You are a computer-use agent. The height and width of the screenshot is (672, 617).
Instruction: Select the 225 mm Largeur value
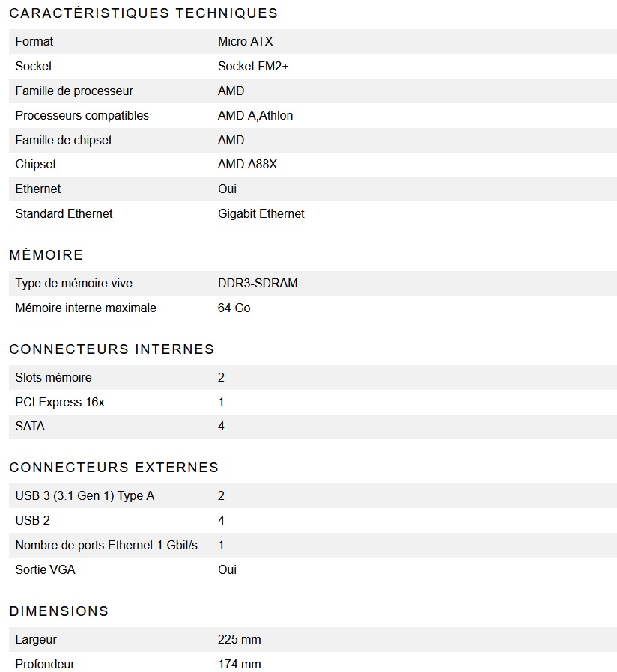click(x=239, y=640)
